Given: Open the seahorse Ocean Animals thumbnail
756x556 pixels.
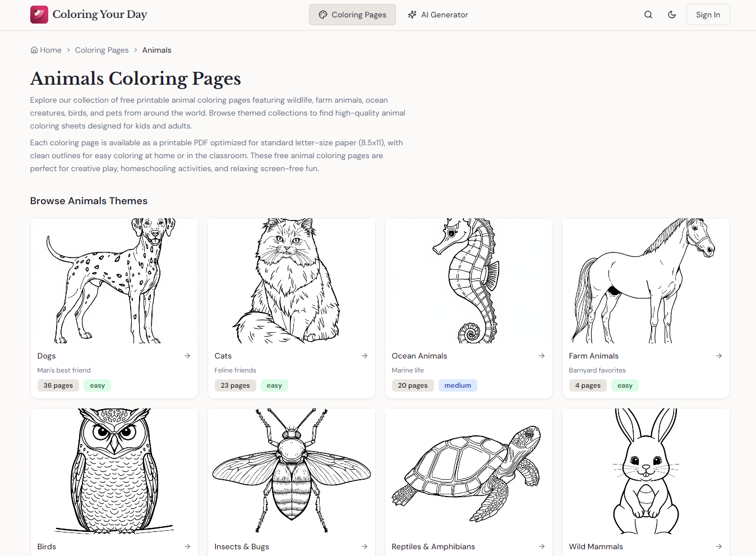Looking at the screenshot, I should coord(468,281).
